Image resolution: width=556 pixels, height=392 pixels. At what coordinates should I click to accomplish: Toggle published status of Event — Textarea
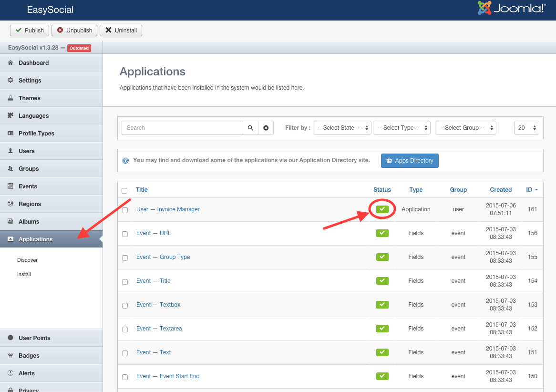[x=382, y=329]
